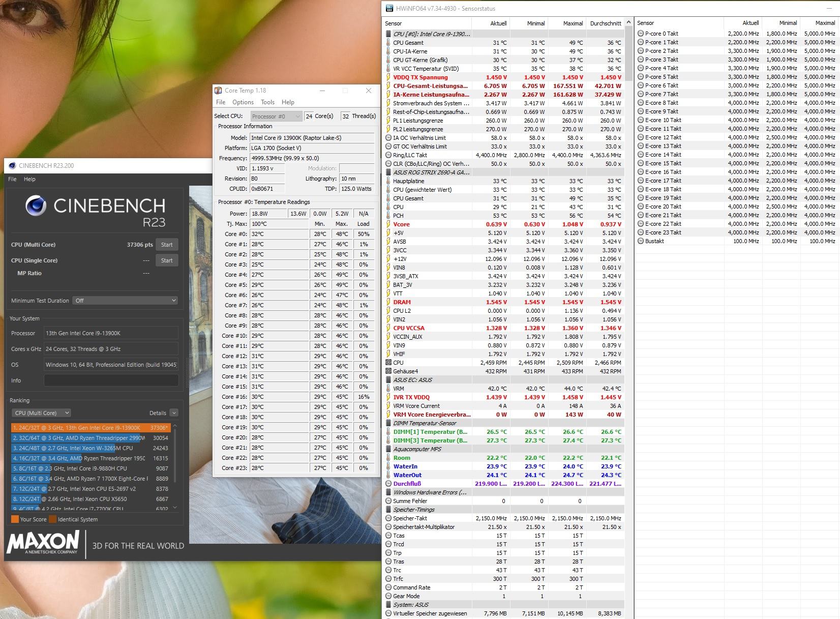The image size is (840, 619).
Task: Minimize the Core Temp window
Action: click(x=322, y=91)
